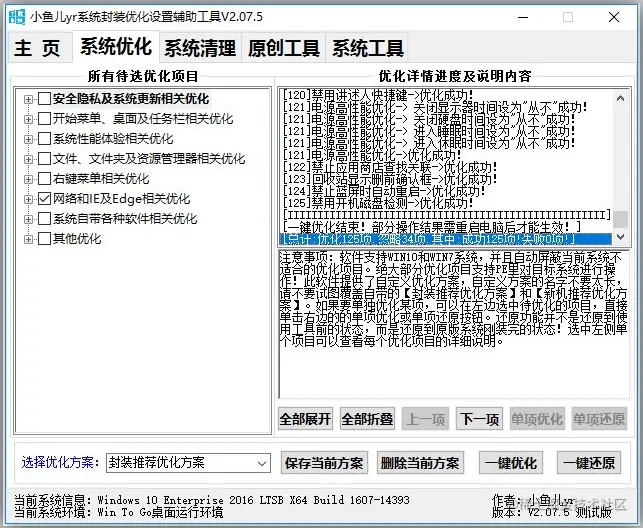Enable the 系统性能体验相关优化 checkbox
This screenshot has width=643, height=528.
click(44, 139)
